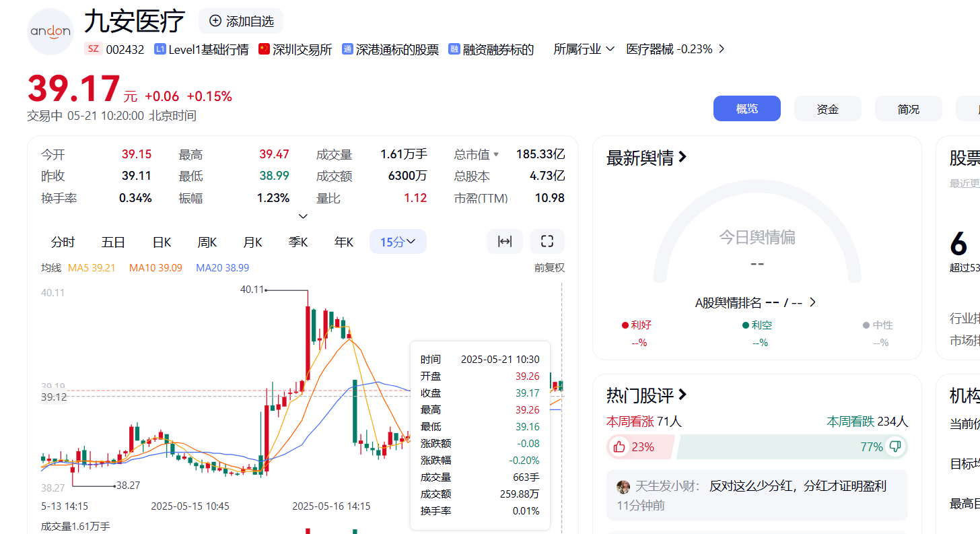Click the thumbs-up bullish vote icon
This screenshot has width=980, height=534.
619,446
